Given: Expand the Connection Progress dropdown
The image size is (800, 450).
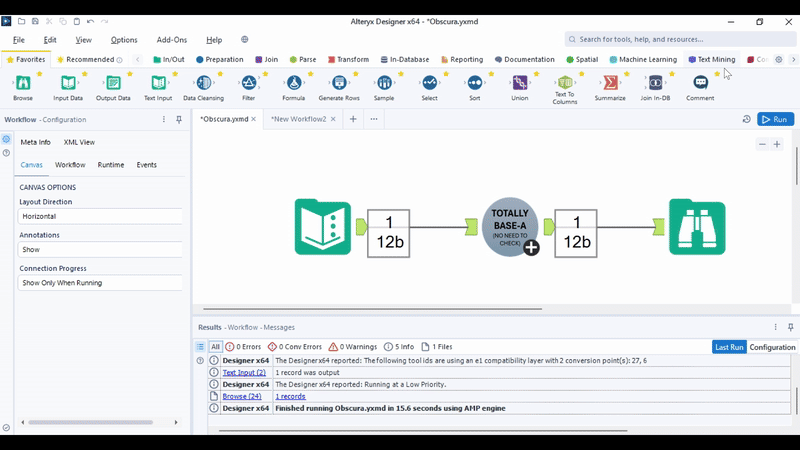Looking at the screenshot, I should [x=100, y=283].
